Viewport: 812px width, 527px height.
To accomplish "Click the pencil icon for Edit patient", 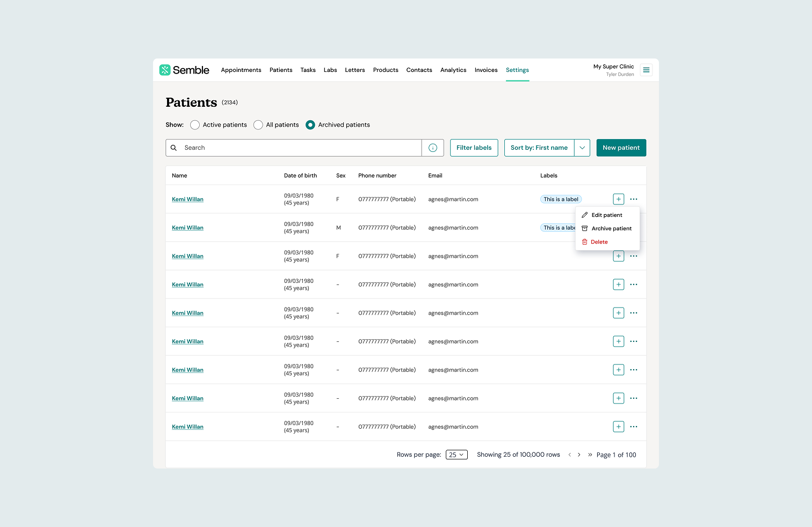I will click(584, 215).
